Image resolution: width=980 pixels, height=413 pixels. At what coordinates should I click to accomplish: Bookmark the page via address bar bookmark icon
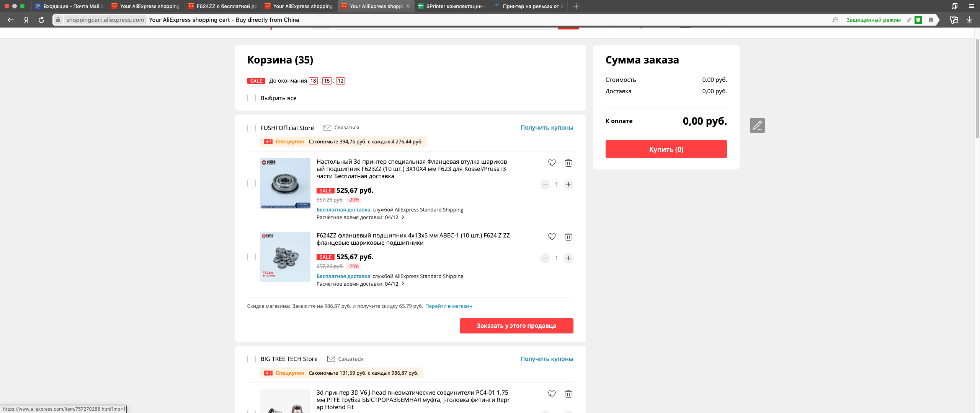(x=931, y=20)
